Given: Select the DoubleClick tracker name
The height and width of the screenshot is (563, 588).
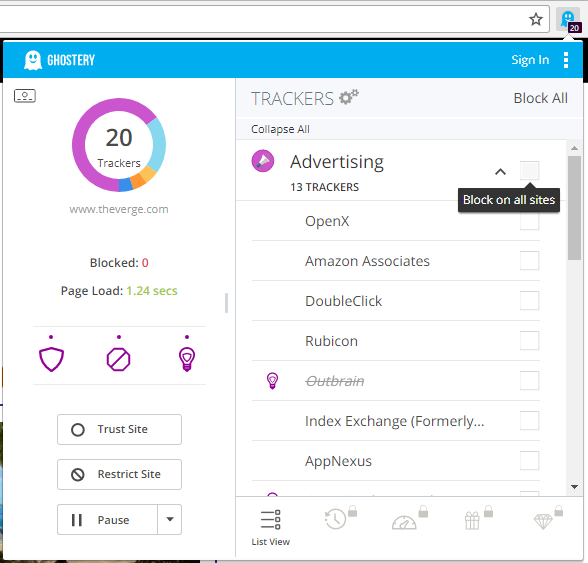Looking at the screenshot, I should click(x=344, y=301).
